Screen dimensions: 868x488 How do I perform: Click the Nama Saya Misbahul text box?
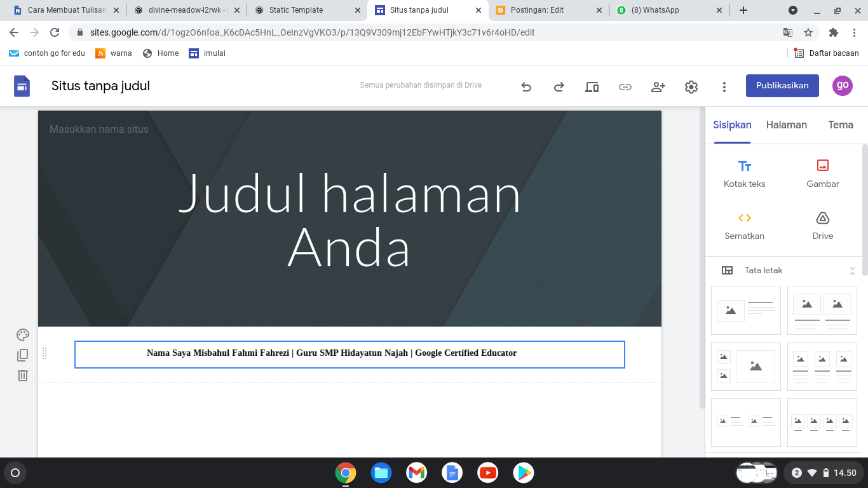point(349,354)
